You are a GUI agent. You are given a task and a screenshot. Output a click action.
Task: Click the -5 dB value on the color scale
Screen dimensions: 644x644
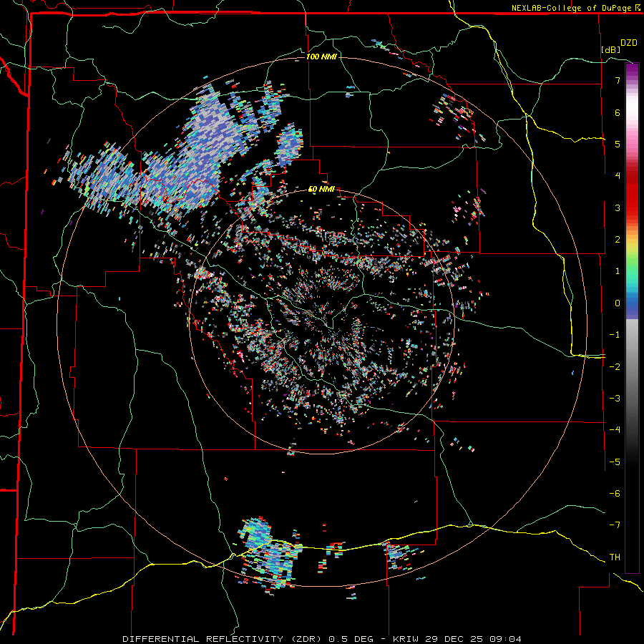pos(615,462)
